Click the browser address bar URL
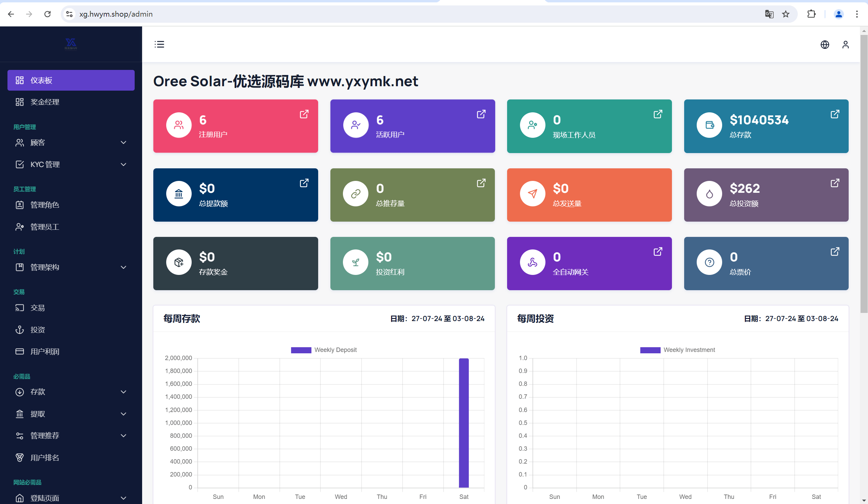This screenshot has height=504, width=868. (116, 14)
